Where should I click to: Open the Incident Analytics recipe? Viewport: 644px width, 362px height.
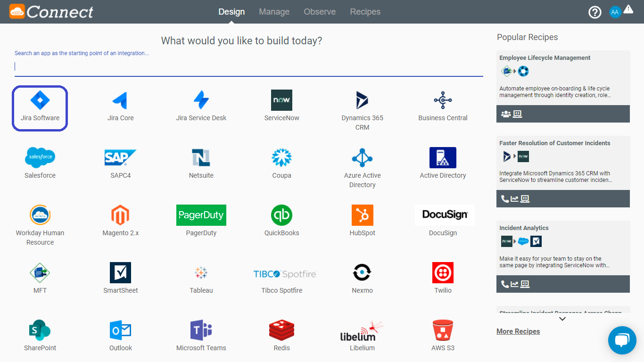pos(563,256)
